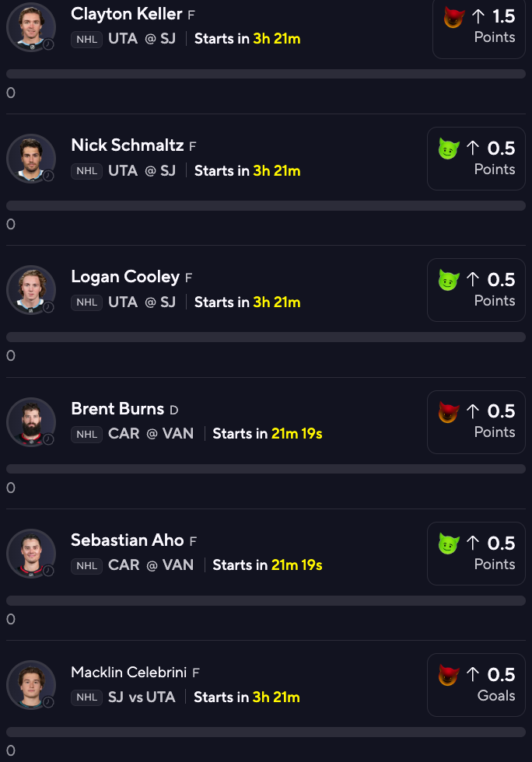Click Brent Burns' 0.5 Points box

click(475, 422)
